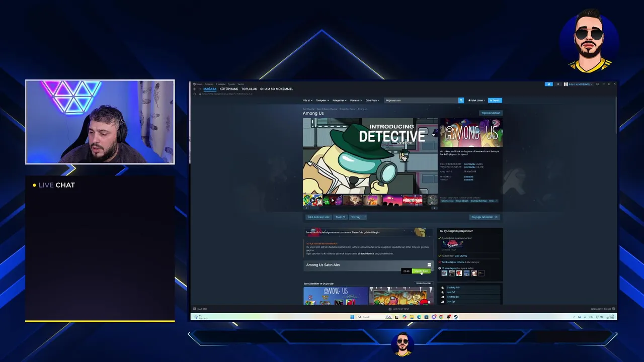Click the last dark friend avatar in the friends row
The height and width of the screenshot is (362, 644).
[481, 273]
